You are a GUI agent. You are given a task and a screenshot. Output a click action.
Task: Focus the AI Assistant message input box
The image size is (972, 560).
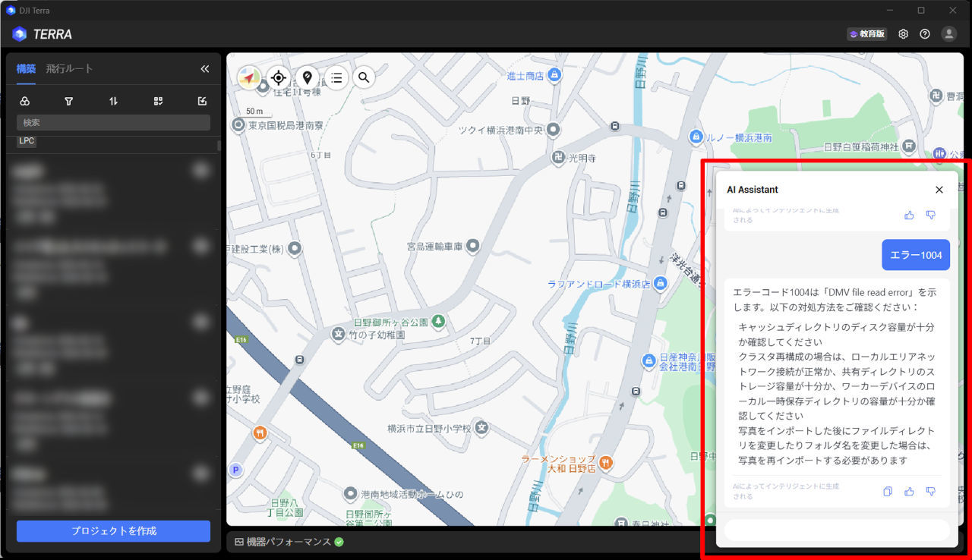pyautogui.click(x=837, y=530)
